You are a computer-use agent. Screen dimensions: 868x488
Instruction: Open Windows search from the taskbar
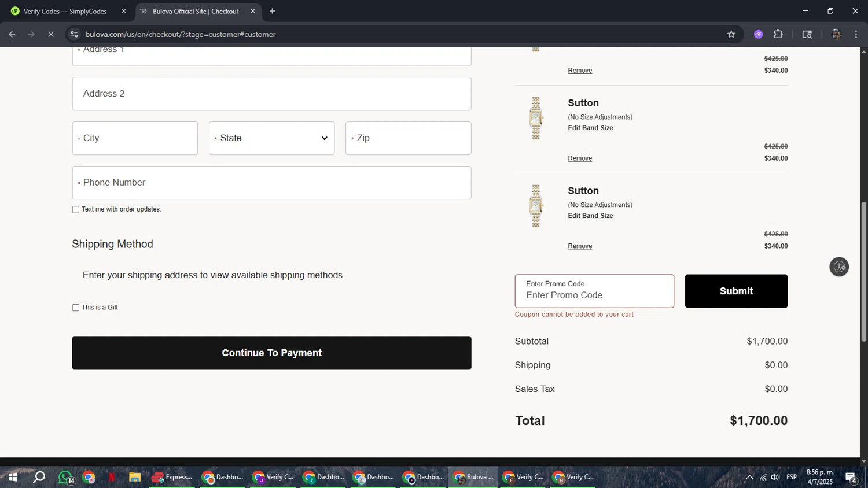coord(39,477)
